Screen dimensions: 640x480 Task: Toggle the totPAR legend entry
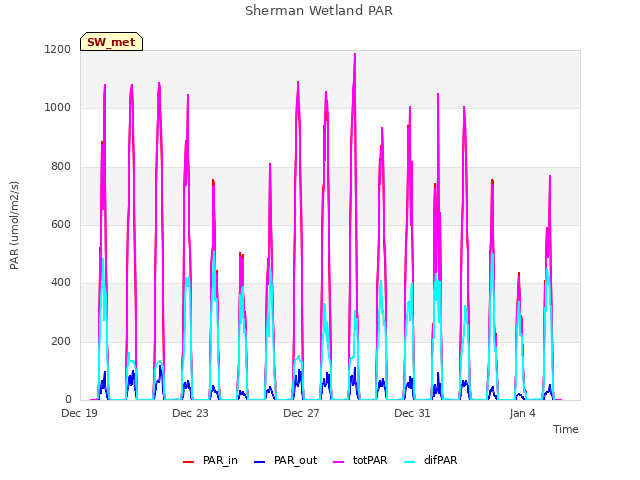360,460
